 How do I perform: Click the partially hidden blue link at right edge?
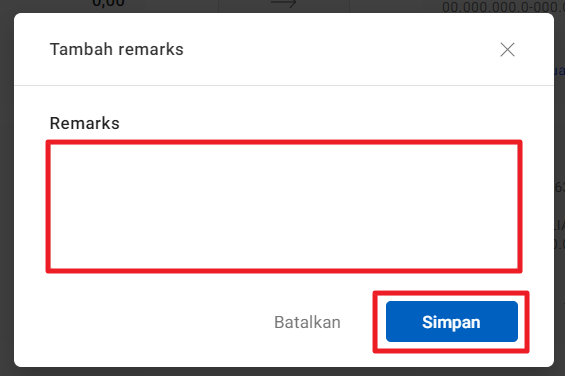[559, 70]
